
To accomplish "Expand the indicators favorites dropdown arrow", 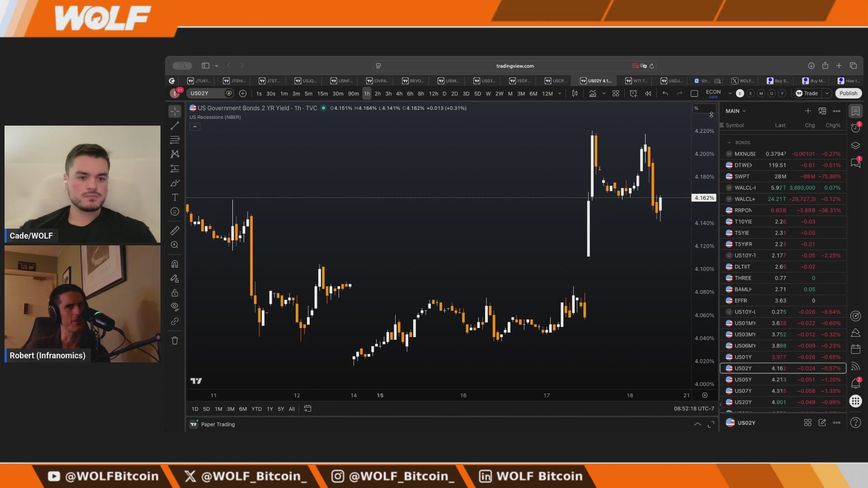I will 604,94.
